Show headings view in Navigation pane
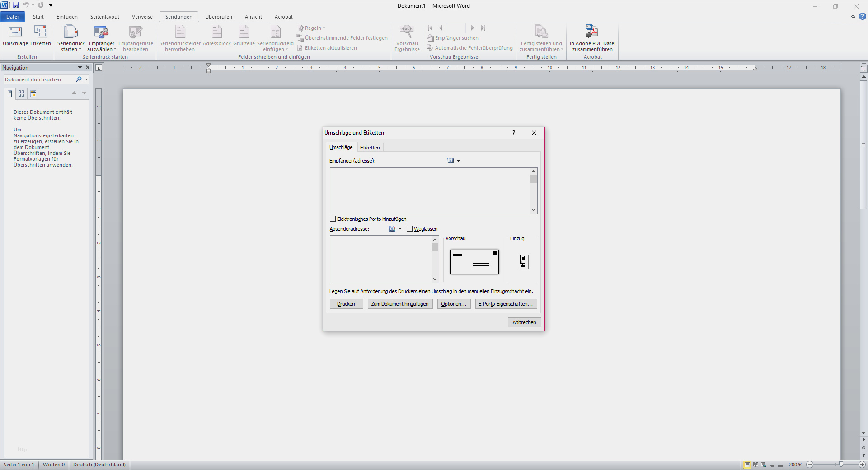Viewport: 868px width, 470px height. click(9, 93)
